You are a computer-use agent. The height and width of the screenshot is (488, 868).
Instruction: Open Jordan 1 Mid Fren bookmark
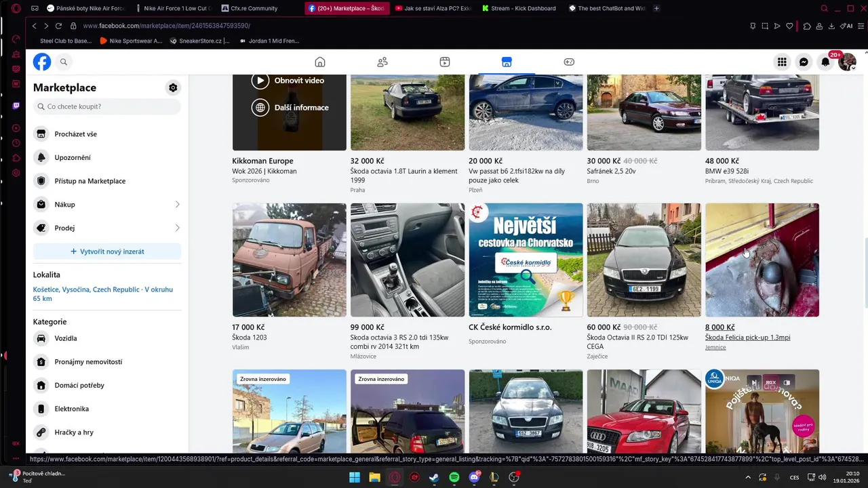(x=269, y=41)
